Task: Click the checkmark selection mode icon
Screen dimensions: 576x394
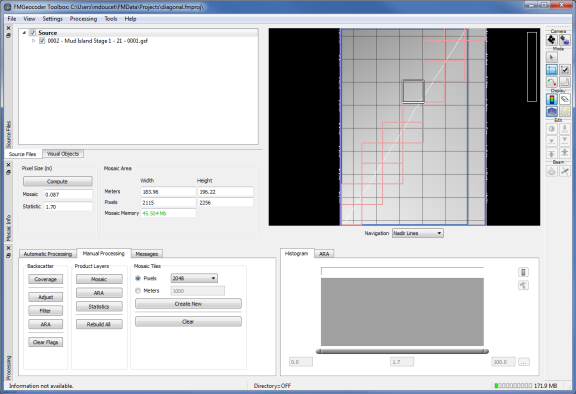Action: tap(565, 69)
